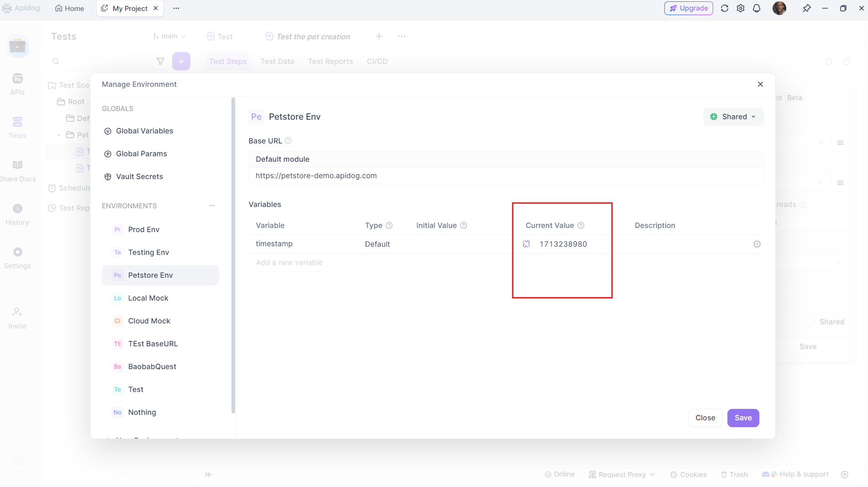Image resolution: width=868 pixels, height=487 pixels.
Task: Open the Shared visibility dropdown
Action: point(733,117)
